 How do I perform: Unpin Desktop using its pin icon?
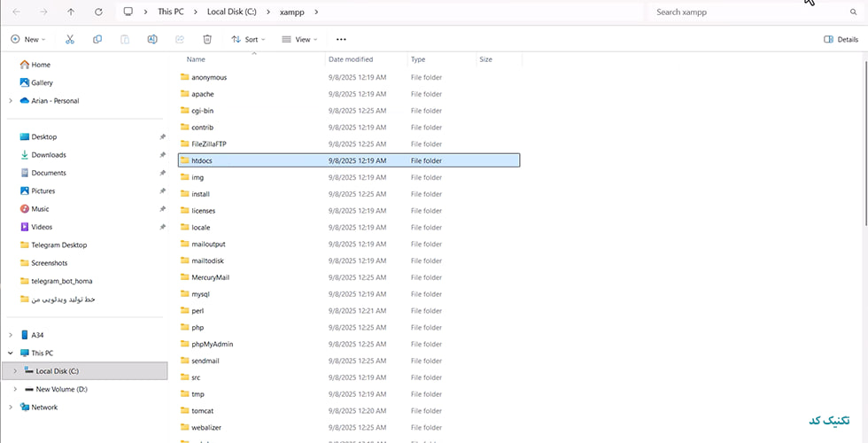coord(162,136)
